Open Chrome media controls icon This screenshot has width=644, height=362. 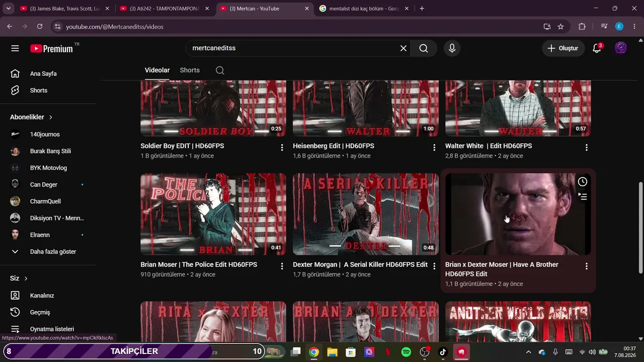click(x=604, y=27)
